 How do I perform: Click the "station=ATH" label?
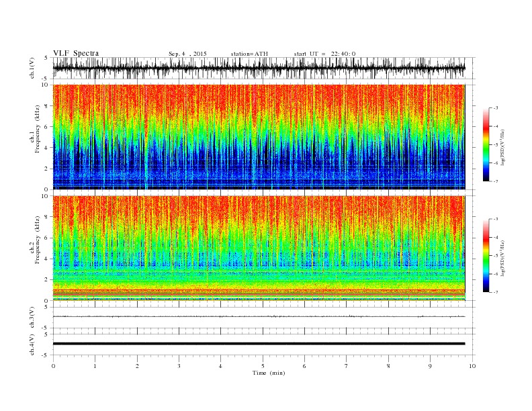[249, 54]
